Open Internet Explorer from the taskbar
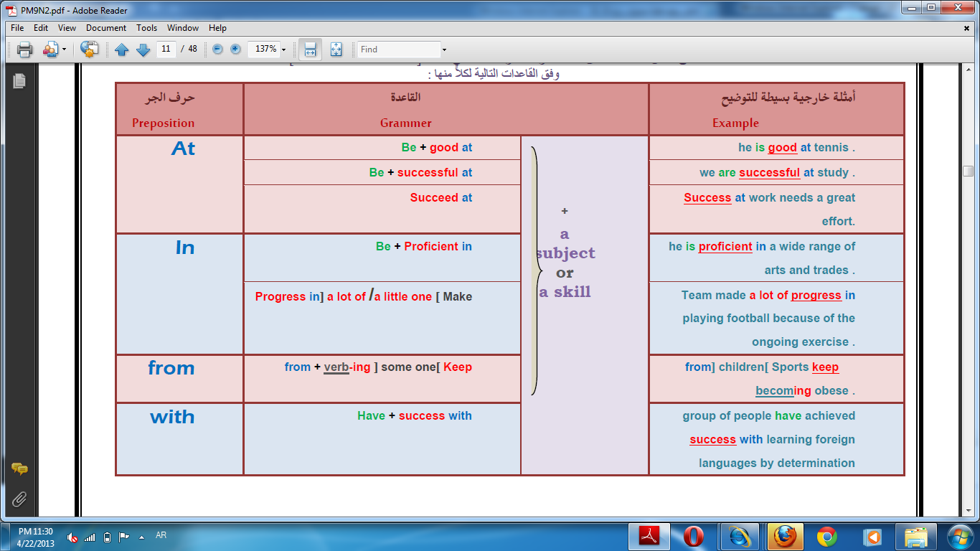Viewport: 980px width, 551px height. coord(738,536)
